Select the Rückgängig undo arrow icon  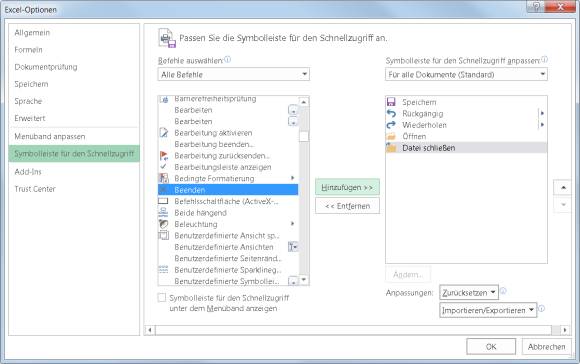click(x=391, y=113)
